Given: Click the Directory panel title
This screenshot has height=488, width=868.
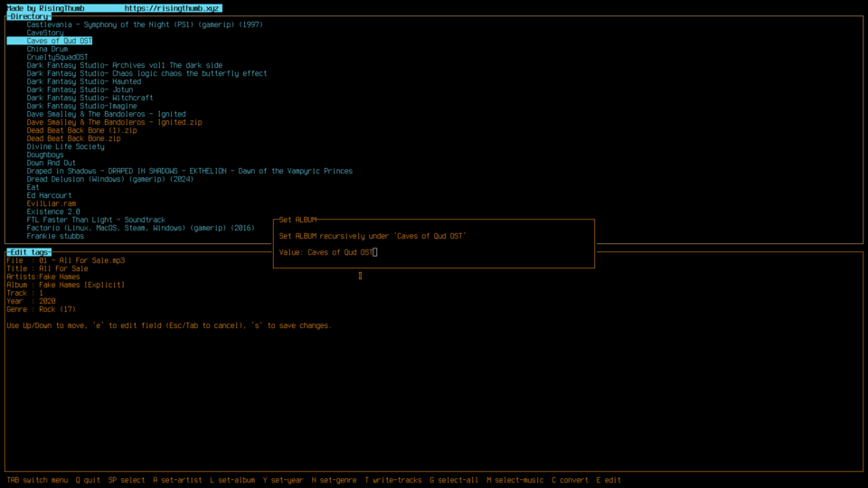Looking at the screenshot, I should tap(28, 16).
